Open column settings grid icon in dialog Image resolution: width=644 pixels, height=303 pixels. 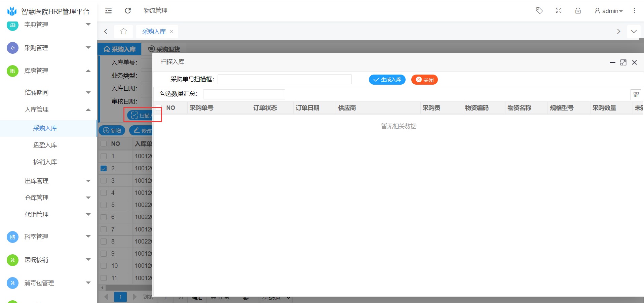coord(636,95)
